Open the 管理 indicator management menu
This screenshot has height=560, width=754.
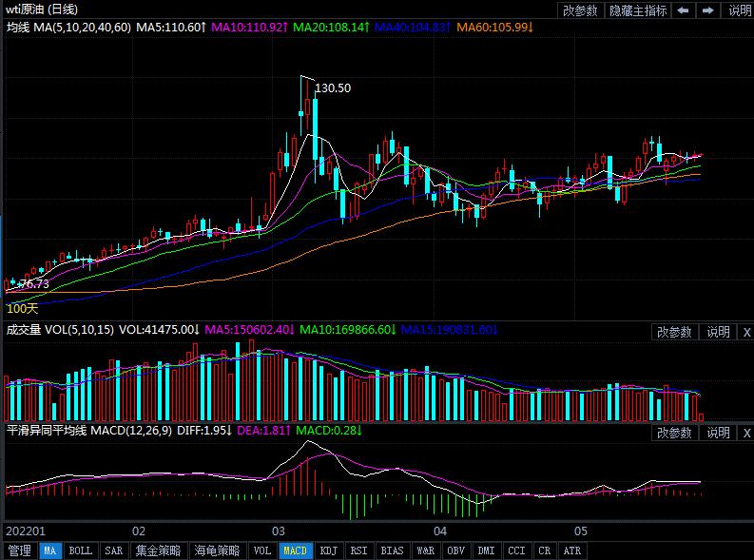click(x=19, y=550)
